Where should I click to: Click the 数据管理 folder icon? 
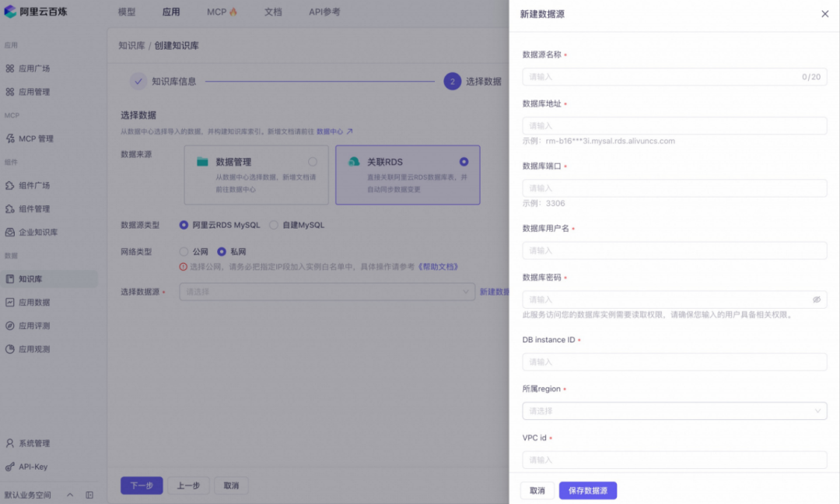coord(202,162)
